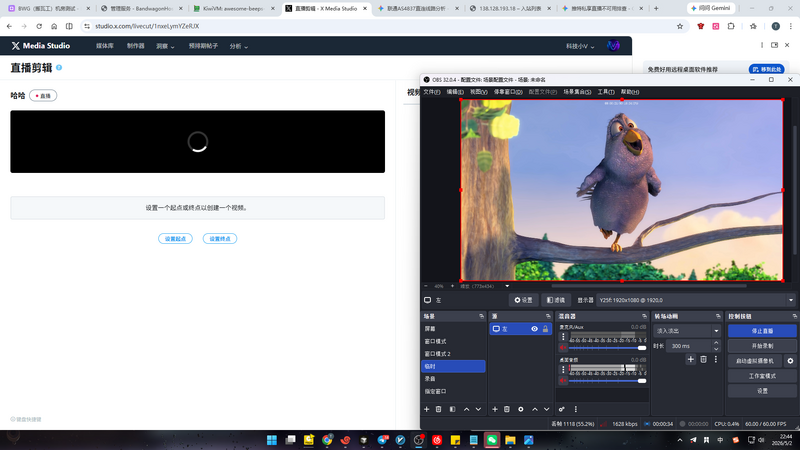Zoom out the OBS preview with minus
Image resolution: width=800 pixels, height=450 pixels.
click(427, 286)
